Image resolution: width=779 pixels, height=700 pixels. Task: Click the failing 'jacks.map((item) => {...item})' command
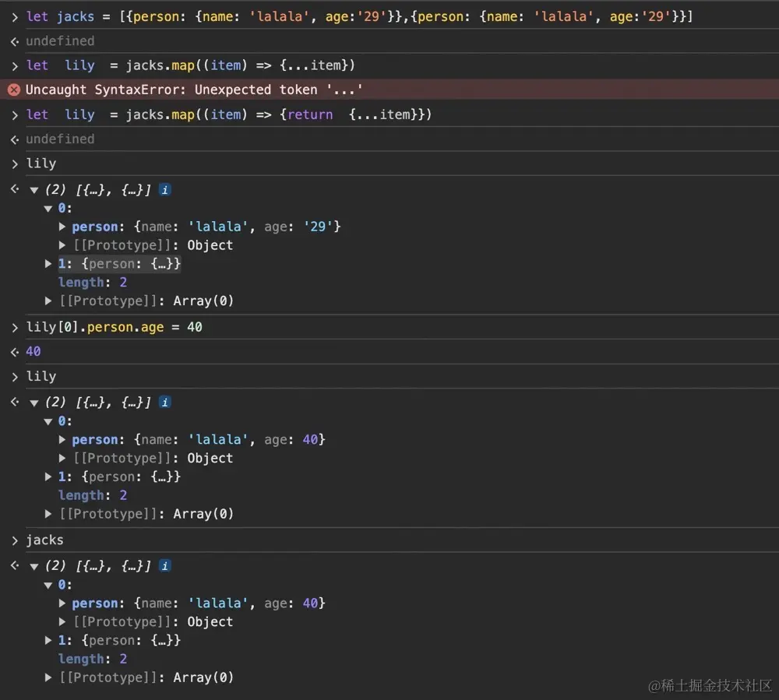click(x=190, y=65)
